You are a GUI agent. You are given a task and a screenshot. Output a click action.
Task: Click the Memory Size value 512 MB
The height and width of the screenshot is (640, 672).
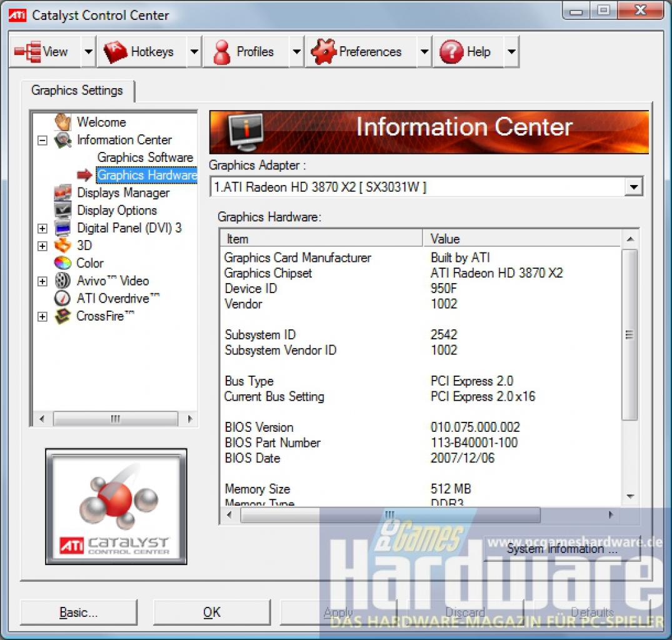451,489
